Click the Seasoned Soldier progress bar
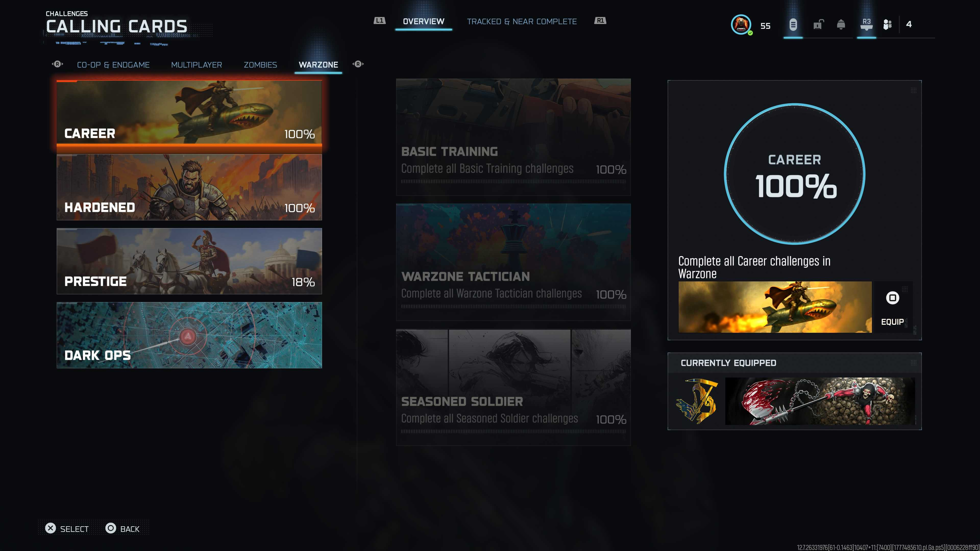This screenshot has height=551, width=980. click(513, 431)
